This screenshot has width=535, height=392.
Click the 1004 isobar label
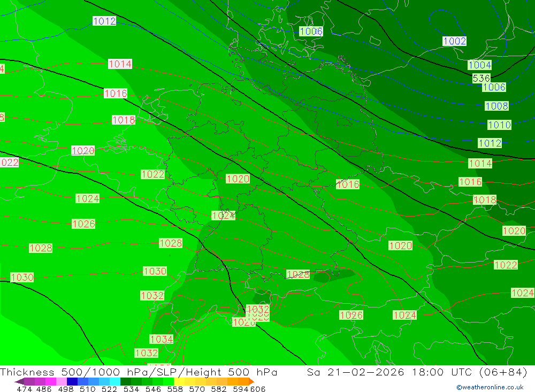(480, 65)
